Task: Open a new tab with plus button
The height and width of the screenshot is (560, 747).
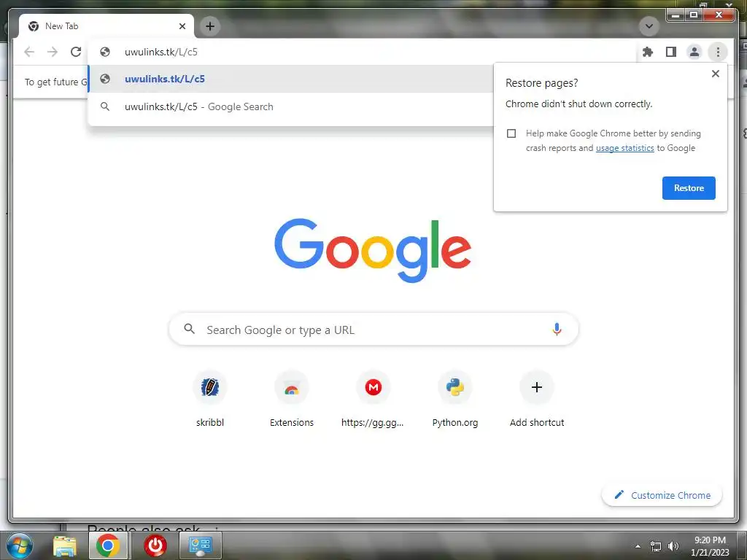Action: (210, 26)
